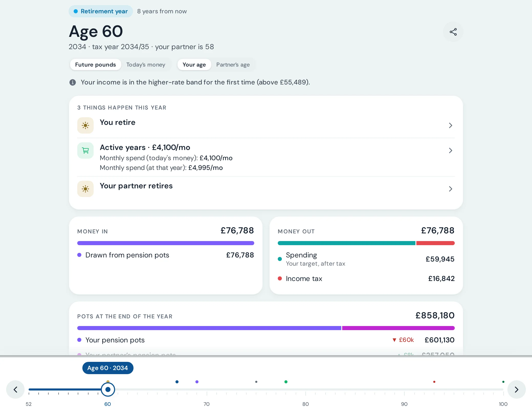This screenshot has width=532, height=412.
Task: Expand the You retire event chevron
Action: (x=450, y=125)
